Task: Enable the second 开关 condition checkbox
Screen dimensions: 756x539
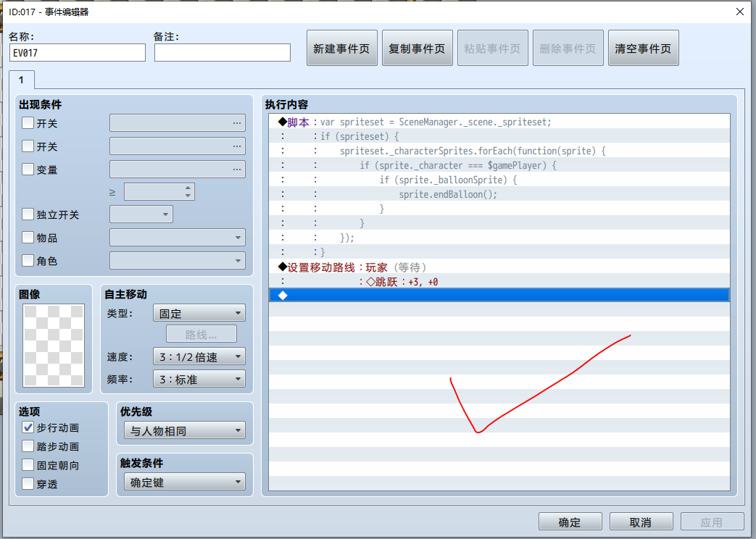Action: point(28,146)
